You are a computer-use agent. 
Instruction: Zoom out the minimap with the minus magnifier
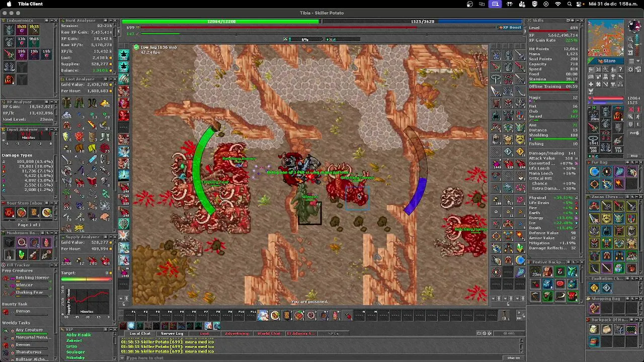[x=630, y=39]
